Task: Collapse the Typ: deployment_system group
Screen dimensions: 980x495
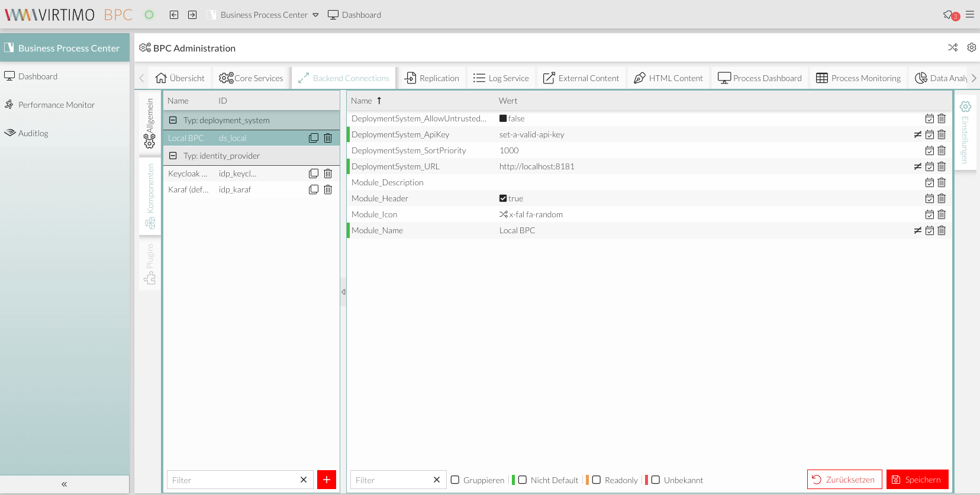Action: (173, 120)
